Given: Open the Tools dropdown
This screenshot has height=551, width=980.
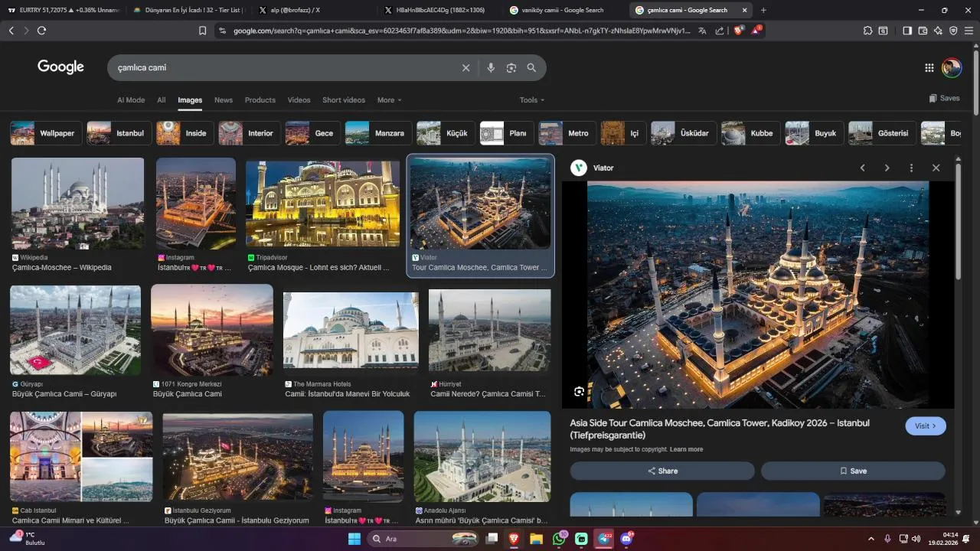Looking at the screenshot, I should pyautogui.click(x=532, y=100).
